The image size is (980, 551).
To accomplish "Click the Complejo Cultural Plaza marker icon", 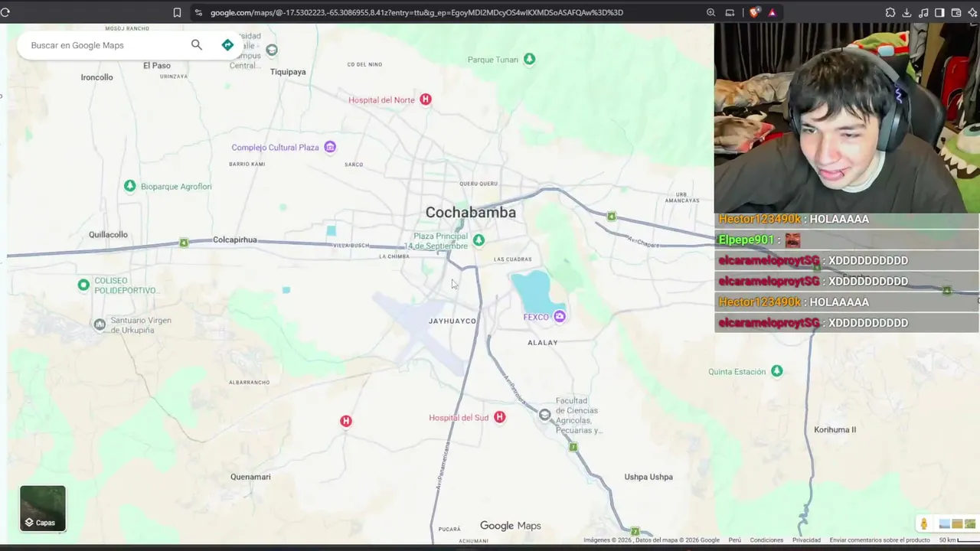I will pyautogui.click(x=330, y=147).
